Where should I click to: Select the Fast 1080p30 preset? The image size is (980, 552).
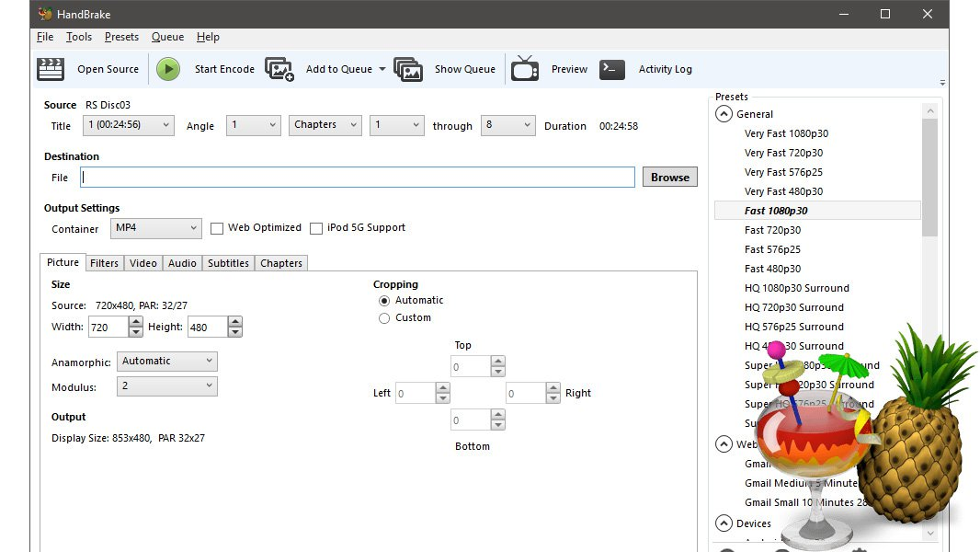[x=817, y=211]
